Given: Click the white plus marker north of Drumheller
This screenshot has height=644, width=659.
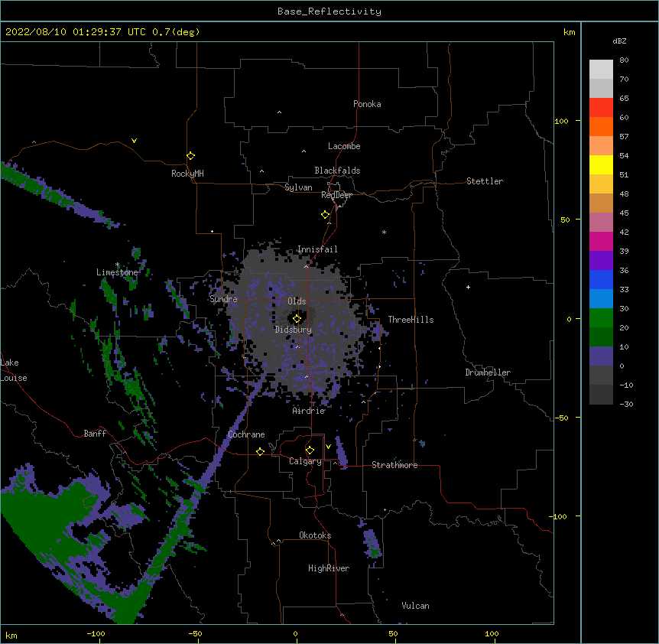Looking at the screenshot, I should (468, 287).
